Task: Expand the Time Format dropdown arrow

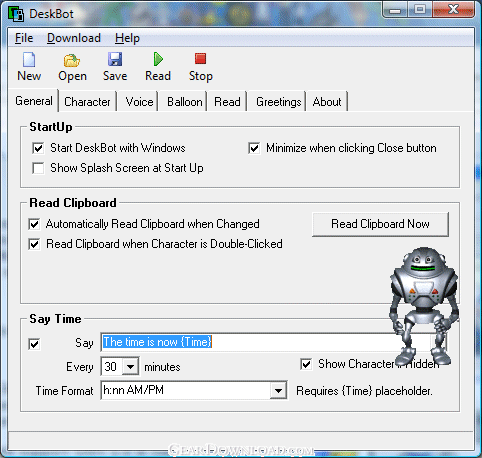Action: pyautogui.click(x=278, y=390)
